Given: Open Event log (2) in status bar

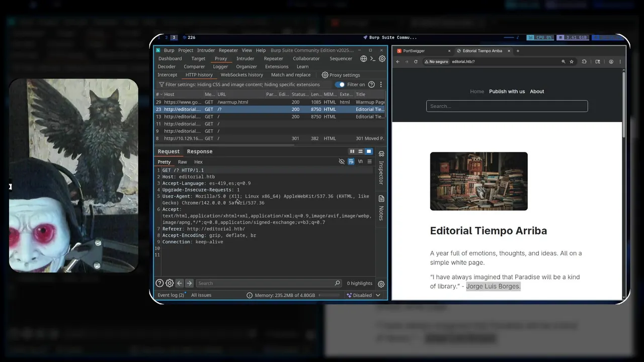Looking at the screenshot, I should click(171, 295).
